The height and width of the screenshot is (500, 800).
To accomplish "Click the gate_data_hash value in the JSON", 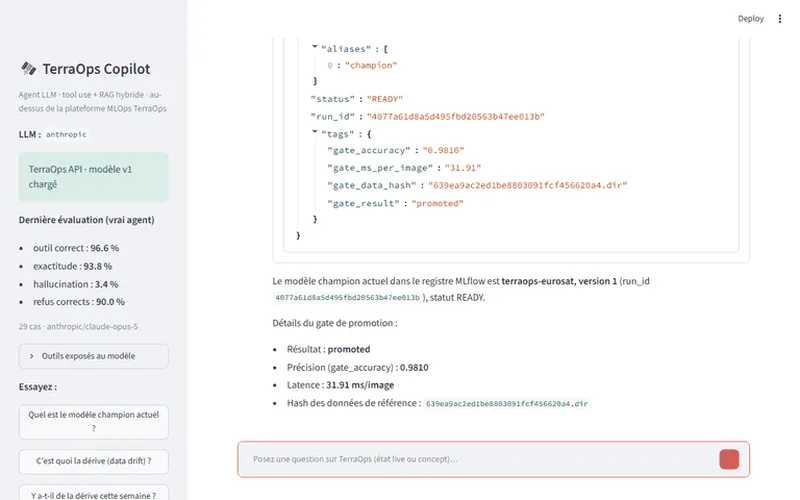I will tap(528, 185).
